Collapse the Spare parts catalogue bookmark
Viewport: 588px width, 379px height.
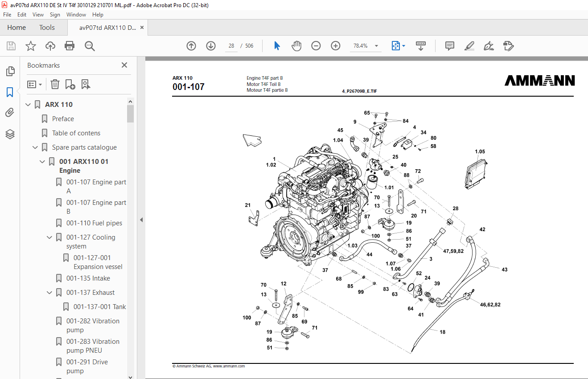point(36,147)
